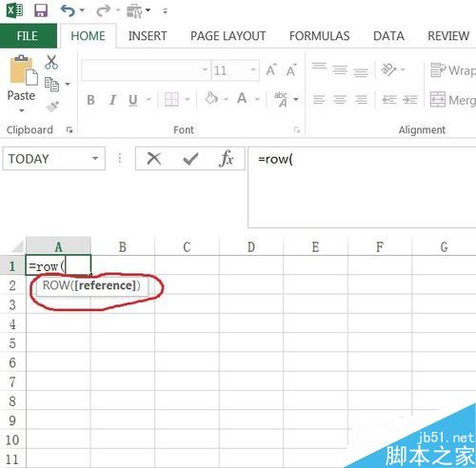Select column C header
Viewport: 476px width, 468px height.
pyautogui.click(x=187, y=246)
